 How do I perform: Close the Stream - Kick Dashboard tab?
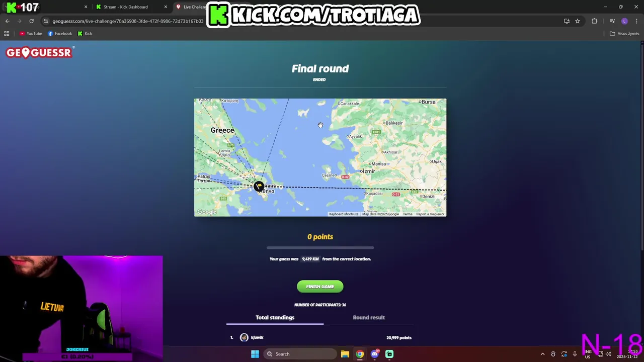[x=166, y=7]
